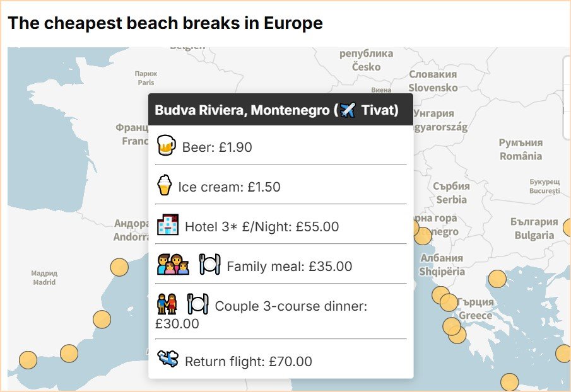Click the Hotel 3* £/Night price row
The image size is (571, 392).
point(261,226)
